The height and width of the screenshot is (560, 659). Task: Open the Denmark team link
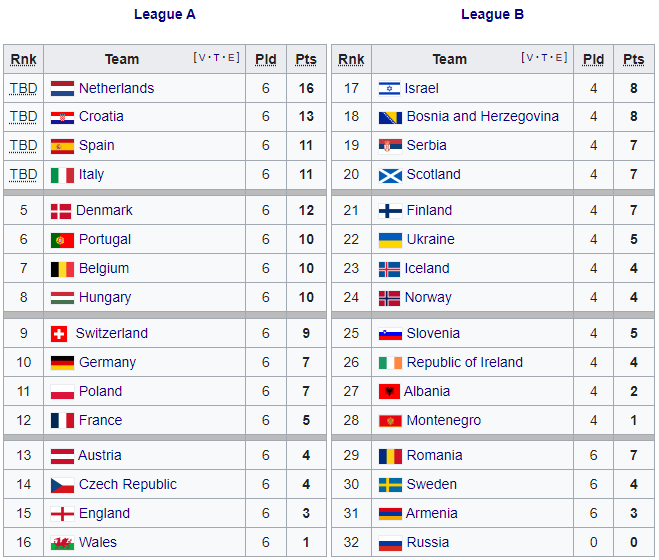[x=104, y=211]
